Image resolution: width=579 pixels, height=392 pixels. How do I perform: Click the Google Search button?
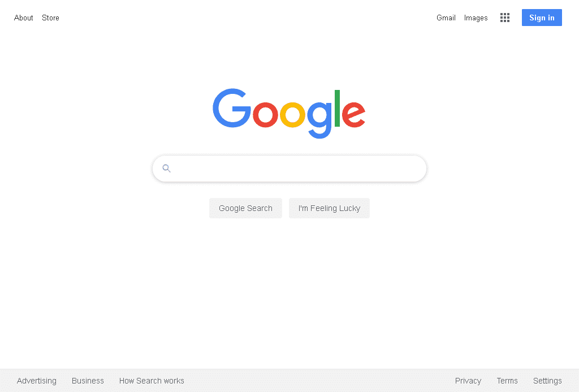click(245, 208)
